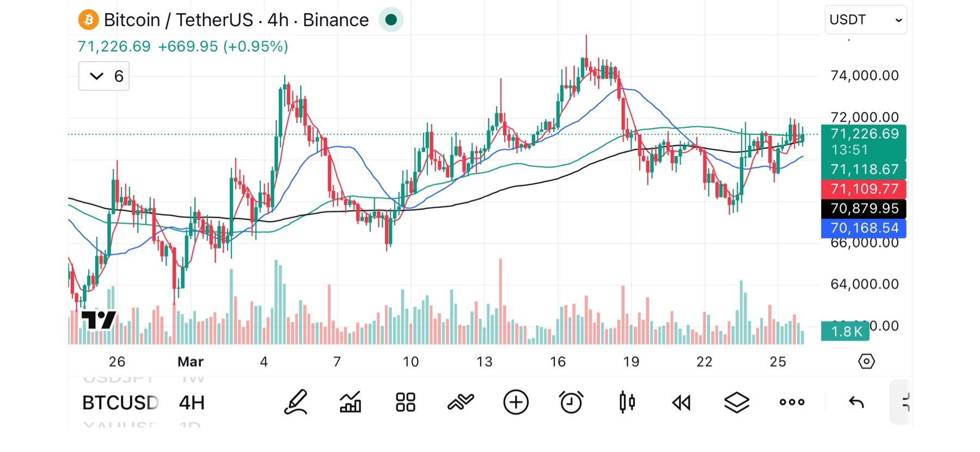
Task: Select the blue 70,168.54 indicator label
Action: pos(863,228)
